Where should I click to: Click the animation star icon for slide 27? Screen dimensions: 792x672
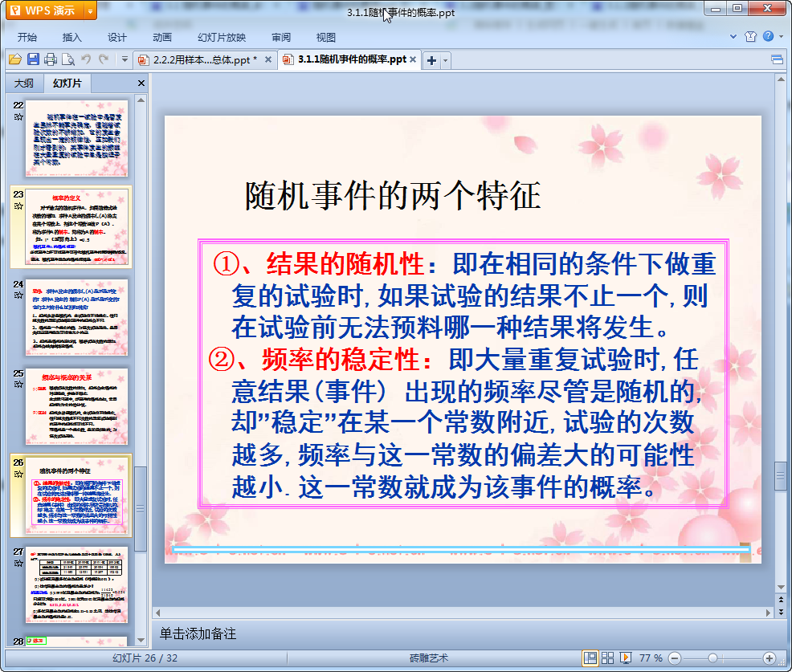[x=18, y=564]
